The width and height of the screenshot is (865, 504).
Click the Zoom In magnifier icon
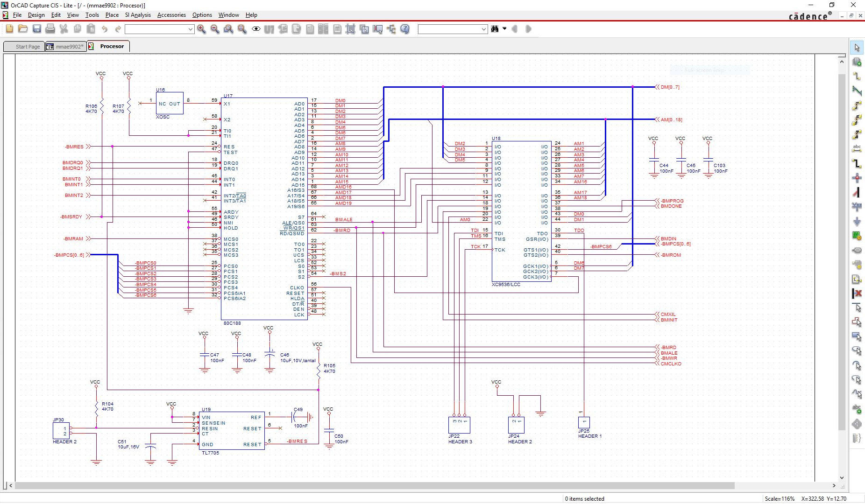coord(201,29)
